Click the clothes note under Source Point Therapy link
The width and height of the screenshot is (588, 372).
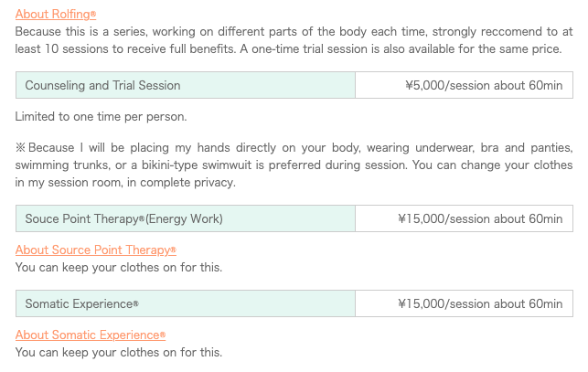119,268
